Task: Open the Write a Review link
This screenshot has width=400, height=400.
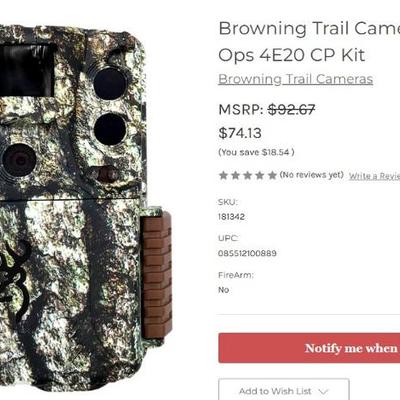Action: click(x=374, y=176)
